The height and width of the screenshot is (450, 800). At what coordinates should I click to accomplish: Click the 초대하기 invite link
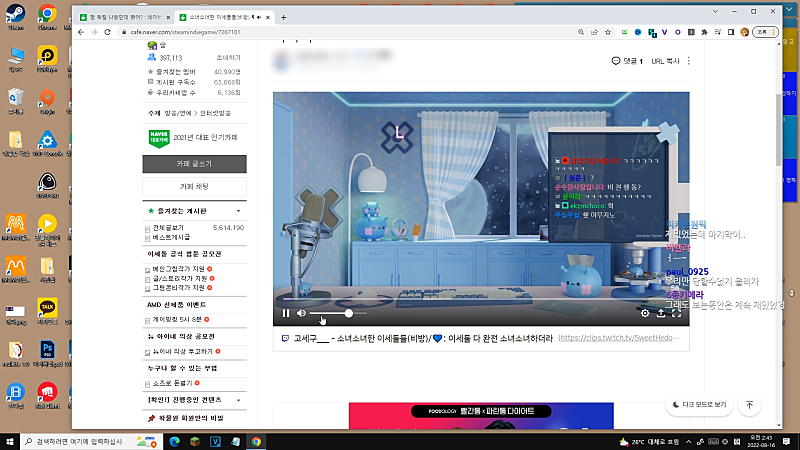228,58
